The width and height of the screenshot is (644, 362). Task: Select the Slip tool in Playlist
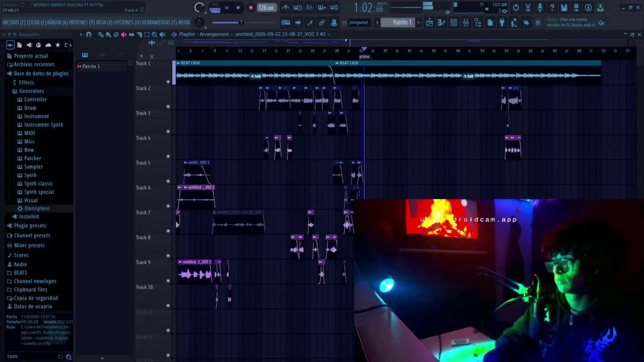click(131, 35)
